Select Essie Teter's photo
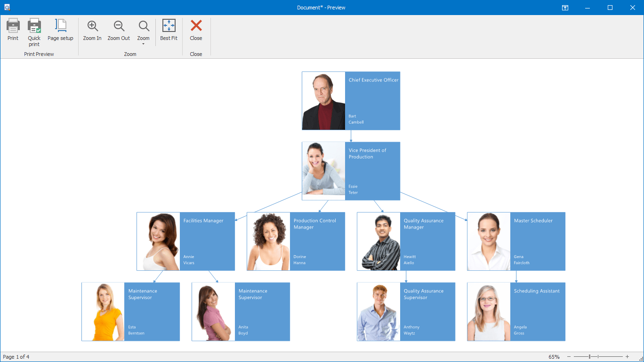 pos(323,171)
